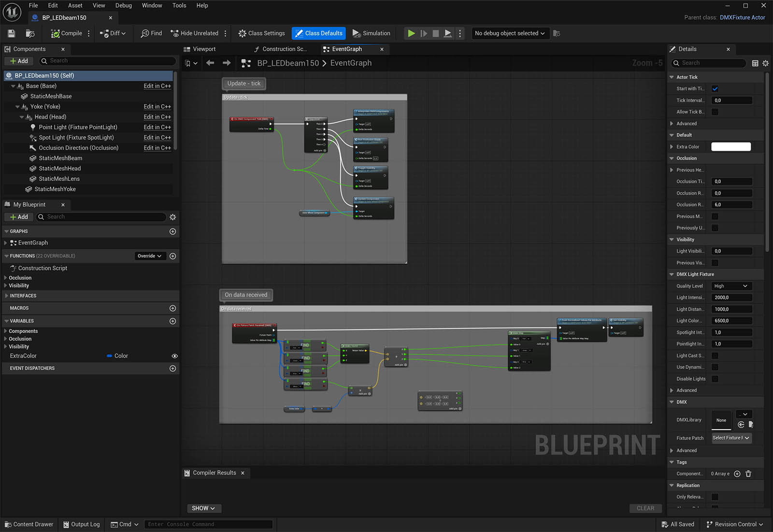This screenshot has height=532, width=773.
Task: Collapse the Base (Base) component tree
Action: (13, 86)
